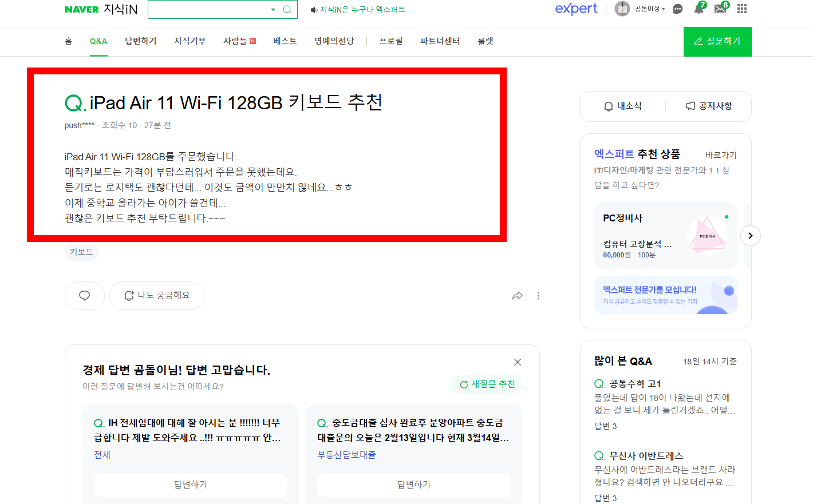Click 답변하기 under the 중도금대출 question
The width and height of the screenshot is (813, 504).
[x=414, y=485]
